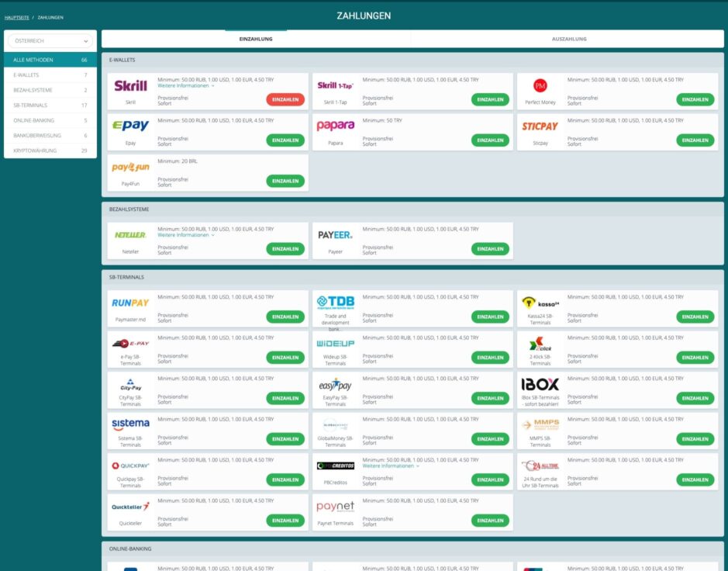Screen dimensions: 728x571
Task: Open the Österreich country dropdown
Action: coord(50,41)
